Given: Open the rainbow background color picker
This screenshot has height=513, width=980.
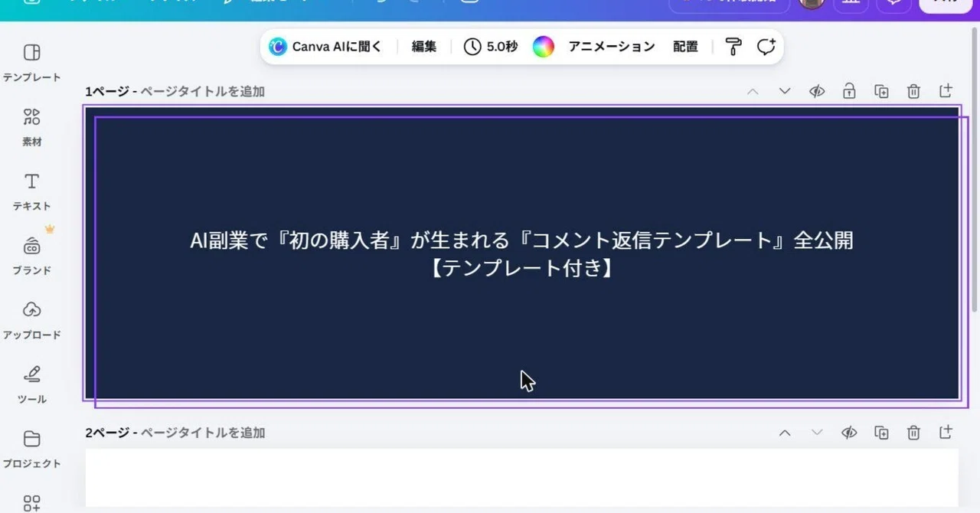Looking at the screenshot, I should tap(544, 47).
